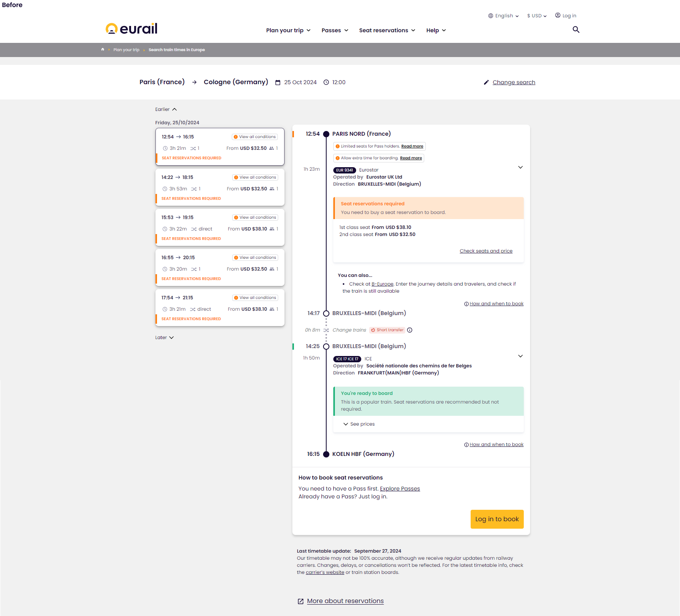Click View all conditions on the 15:53 journey
Screen dimensions: 680x616
tap(255, 217)
